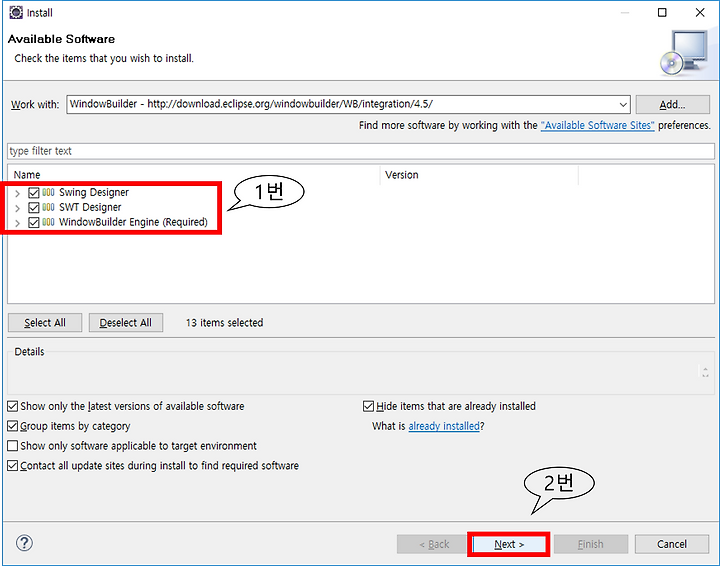This screenshot has height=566, width=720.
Task: Toggle Show only the latest versions checkbox
Action: [x=13, y=406]
